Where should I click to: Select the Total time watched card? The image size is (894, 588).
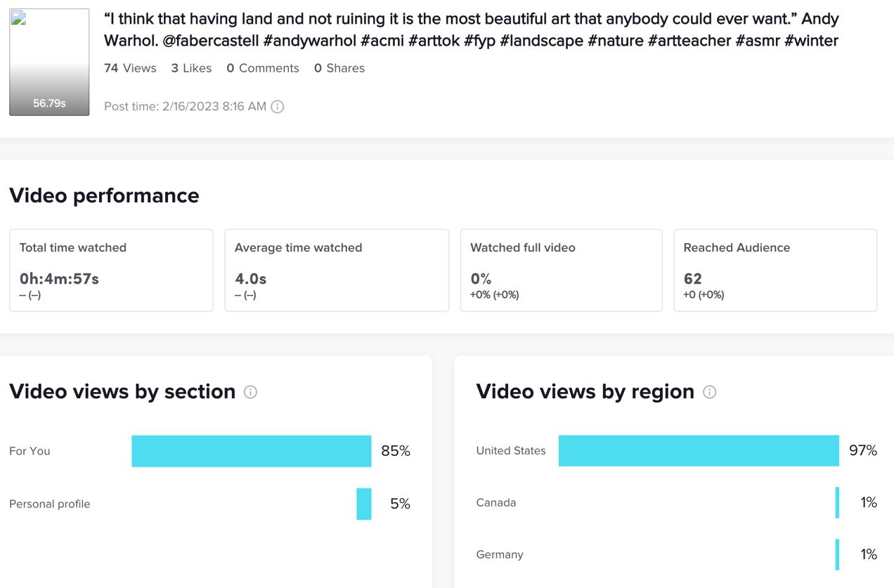tap(111, 270)
